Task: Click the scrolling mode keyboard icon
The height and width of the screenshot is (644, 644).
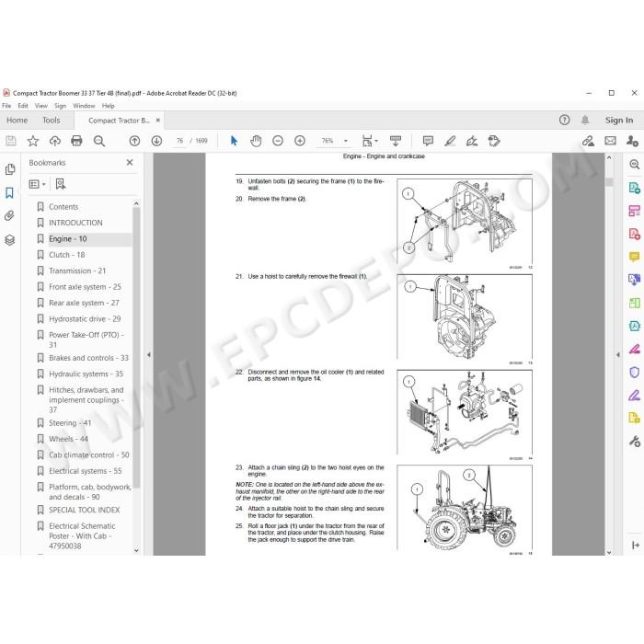Action: point(396,141)
